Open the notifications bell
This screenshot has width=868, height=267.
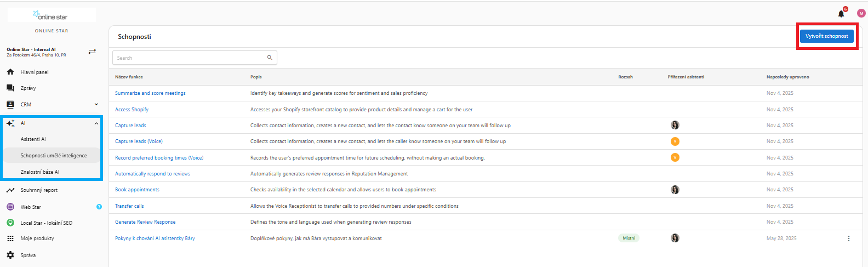[841, 14]
